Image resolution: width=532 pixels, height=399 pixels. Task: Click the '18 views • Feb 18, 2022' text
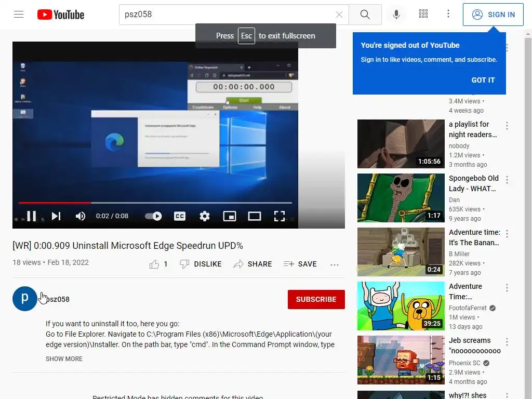click(50, 262)
